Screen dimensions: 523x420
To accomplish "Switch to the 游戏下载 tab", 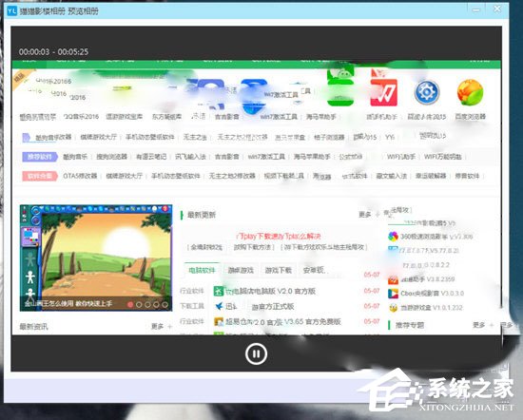I will [x=279, y=270].
